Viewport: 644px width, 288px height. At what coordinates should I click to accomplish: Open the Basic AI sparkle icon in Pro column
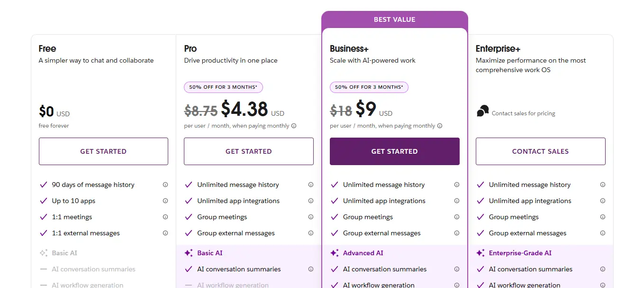click(x=189, y=253)
